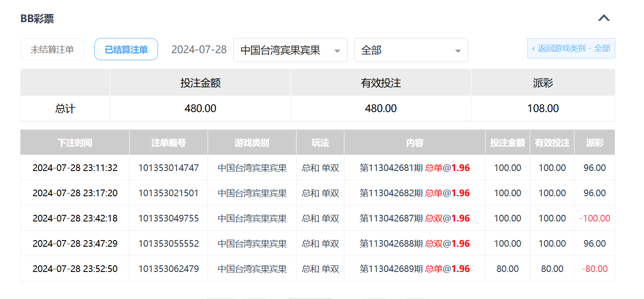This screenshot has height=299, width=644.
Task: Select order number 101353014747
Action: click(x=169, y=168)
